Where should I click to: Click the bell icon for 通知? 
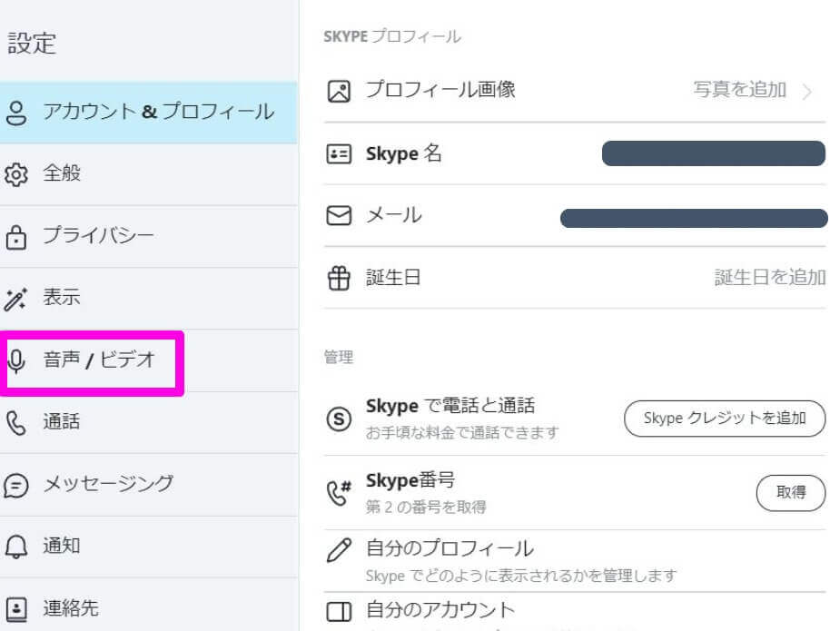click(16, 547)
